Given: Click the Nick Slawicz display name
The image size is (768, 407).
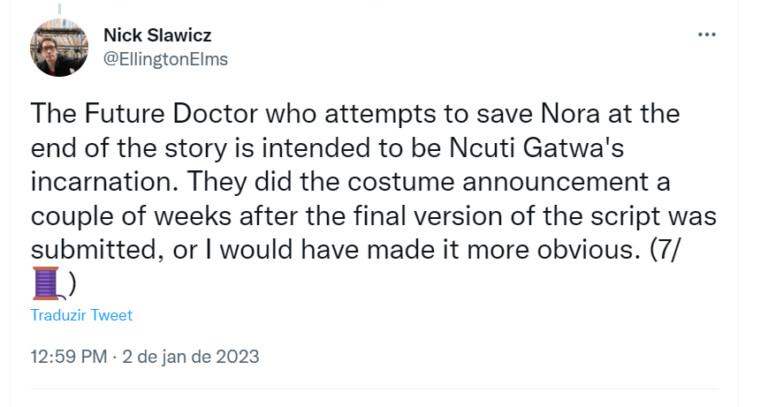Looking at the screenshot, I should tap(158, 36).
